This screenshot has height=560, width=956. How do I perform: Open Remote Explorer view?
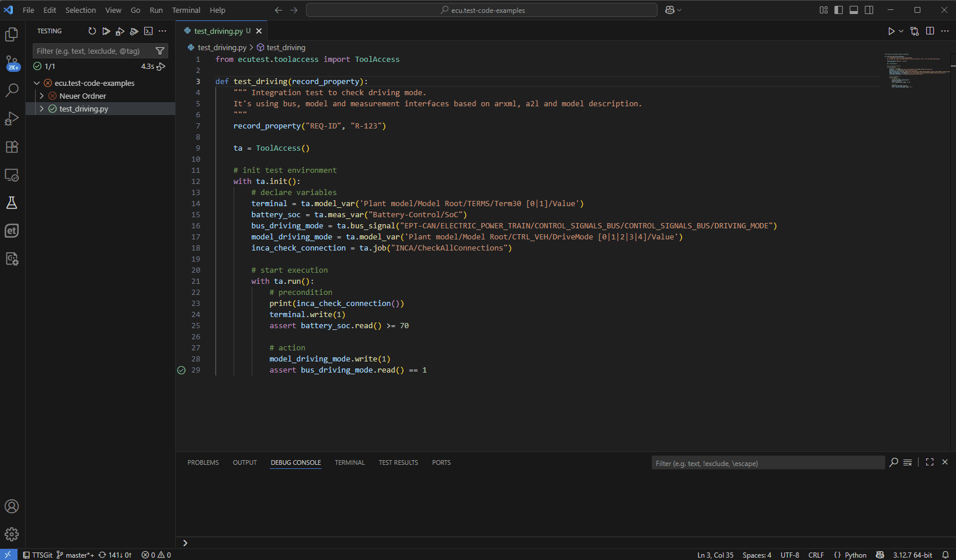12,175
